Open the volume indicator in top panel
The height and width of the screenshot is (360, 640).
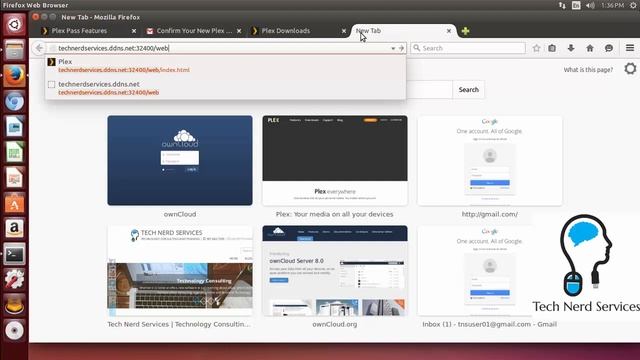click(x=590, y=5)
